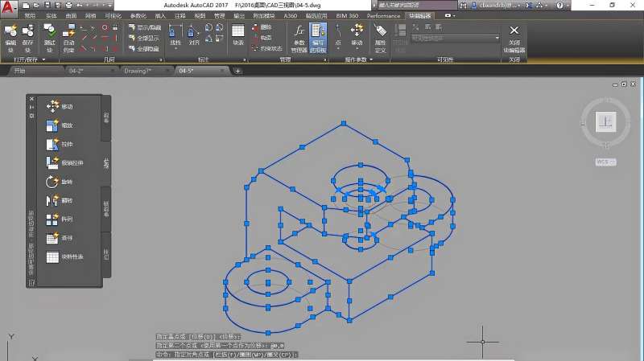Open the Block Table tool
Image resolution: width=644 pixels, height=361 pixels.
pos(237,35)
